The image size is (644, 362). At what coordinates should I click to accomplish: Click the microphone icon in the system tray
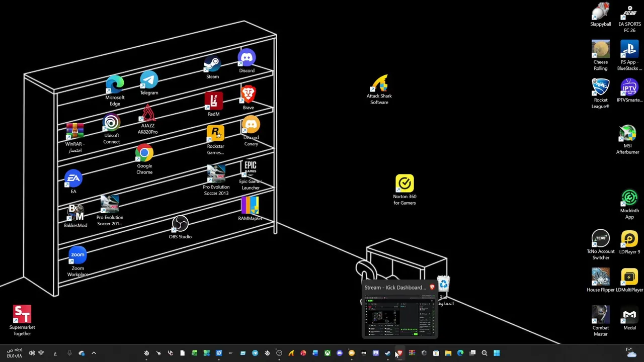(x=69, y=353)
